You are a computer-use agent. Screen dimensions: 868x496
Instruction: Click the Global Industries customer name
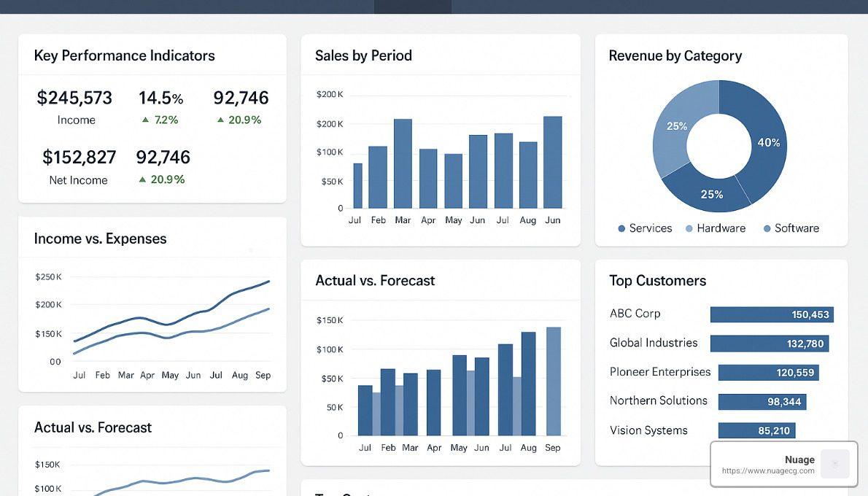pos(654,343)
